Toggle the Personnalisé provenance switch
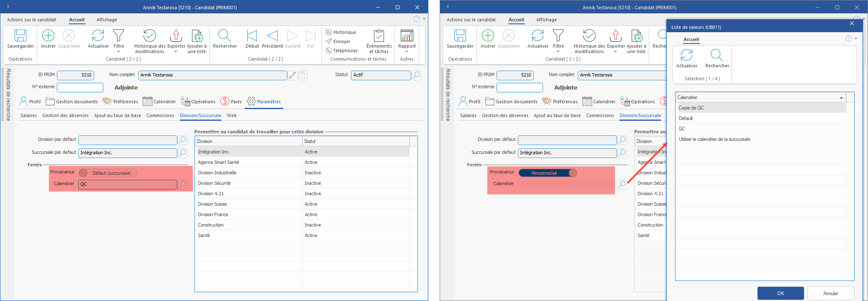This screenshot has height=301, width=868. (548, 173)
